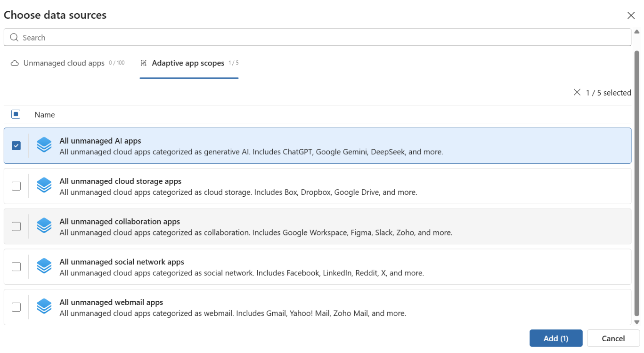
Task: Click the scrollbar up arrow
Action: click(x=637, y=32)
